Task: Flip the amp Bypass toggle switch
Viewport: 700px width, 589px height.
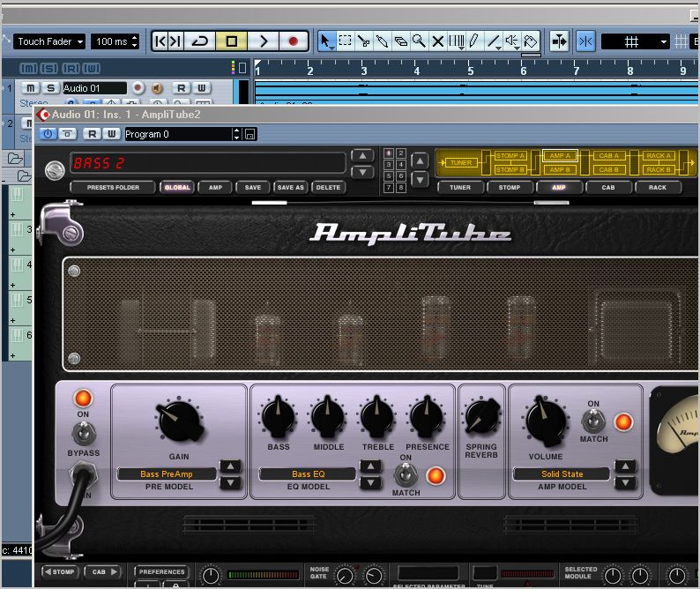Action: click(83, 433)
